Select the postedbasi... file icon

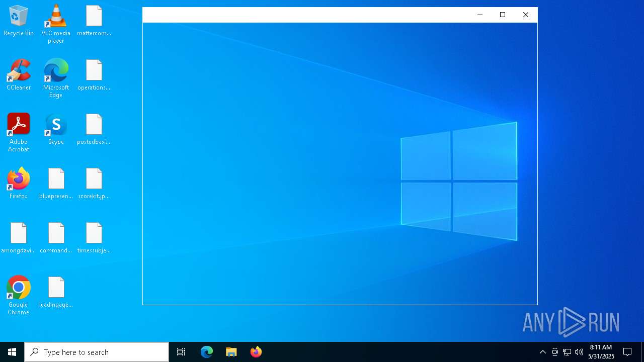pyautogui.click(x=94, y=129)
